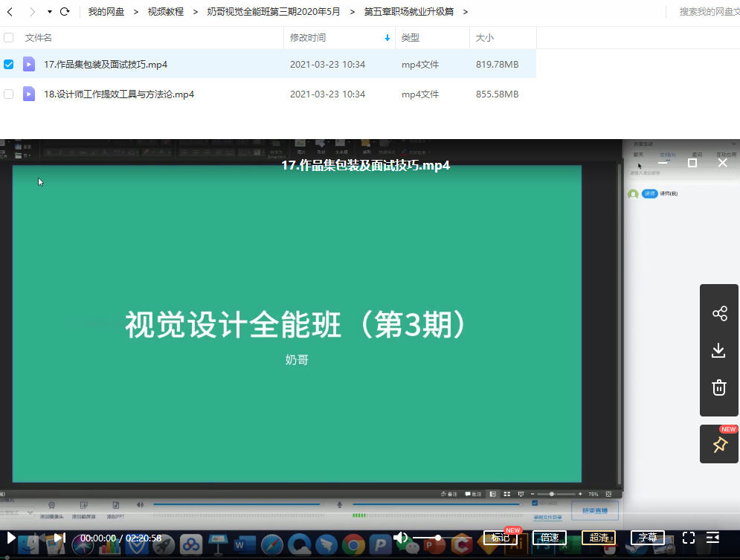Open the playlist icon in player bar
The image size is (740, 560).
(712, 538)
